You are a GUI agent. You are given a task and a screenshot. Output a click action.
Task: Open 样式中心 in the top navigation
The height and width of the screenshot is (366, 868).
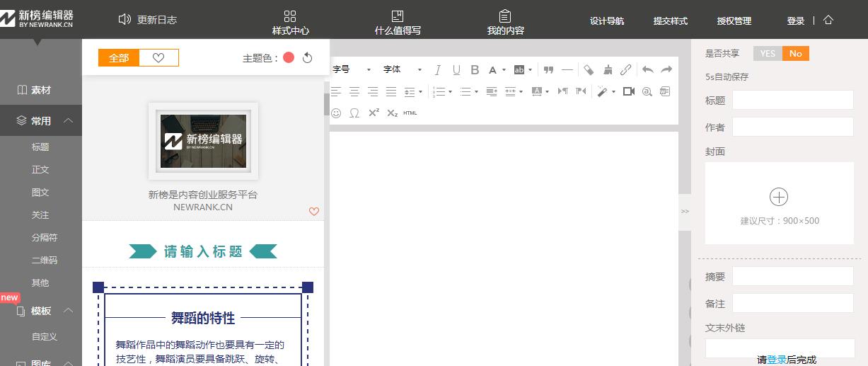coord(290,22)
